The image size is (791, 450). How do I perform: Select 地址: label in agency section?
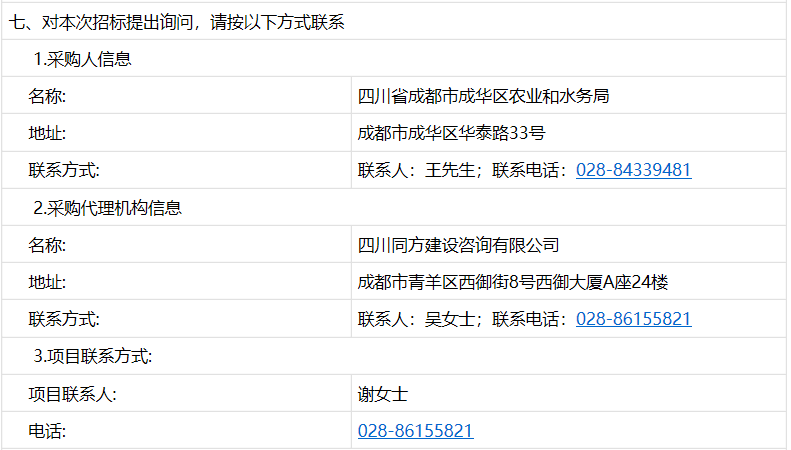pos(47,282)
